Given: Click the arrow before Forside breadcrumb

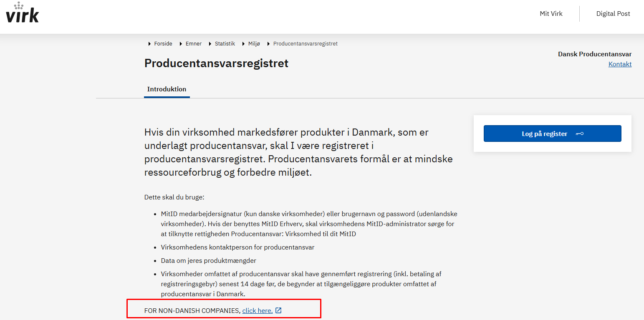Looking at the screenshot, I should click(150, 44).
